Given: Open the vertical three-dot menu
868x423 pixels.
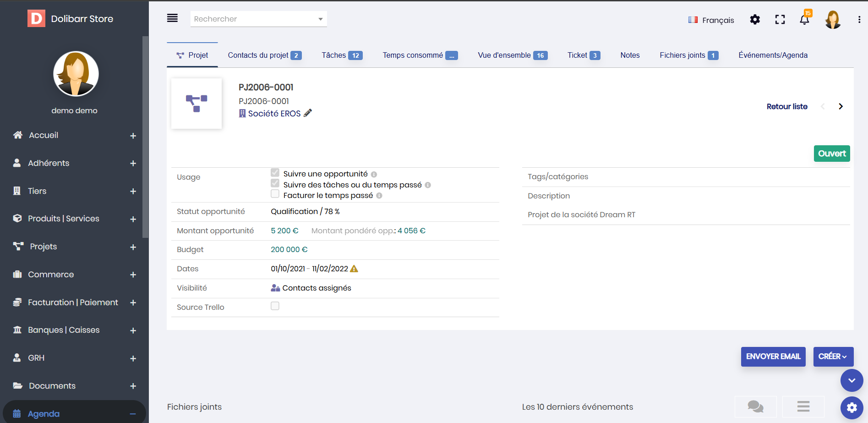Looking at the screenshot, I should click(859, 20).
